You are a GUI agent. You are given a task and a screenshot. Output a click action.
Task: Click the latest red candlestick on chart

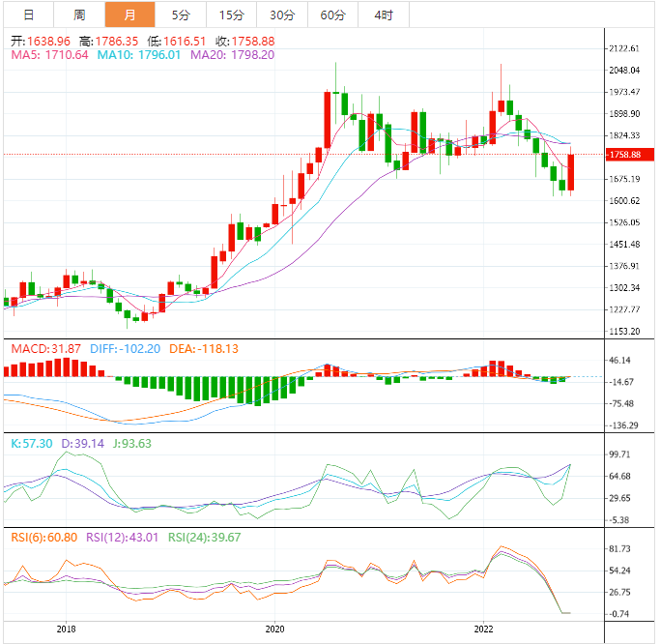click(572, 172)
